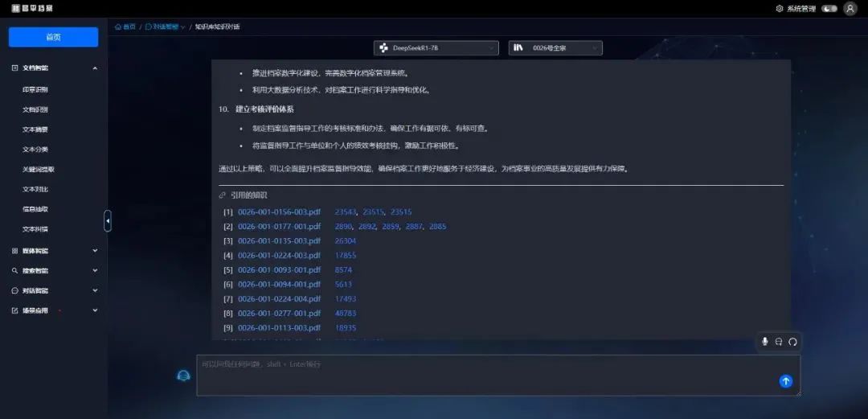Screen dimensions: 868x419
Task: Click the blue send arrow button
Action: pos(786,381)
